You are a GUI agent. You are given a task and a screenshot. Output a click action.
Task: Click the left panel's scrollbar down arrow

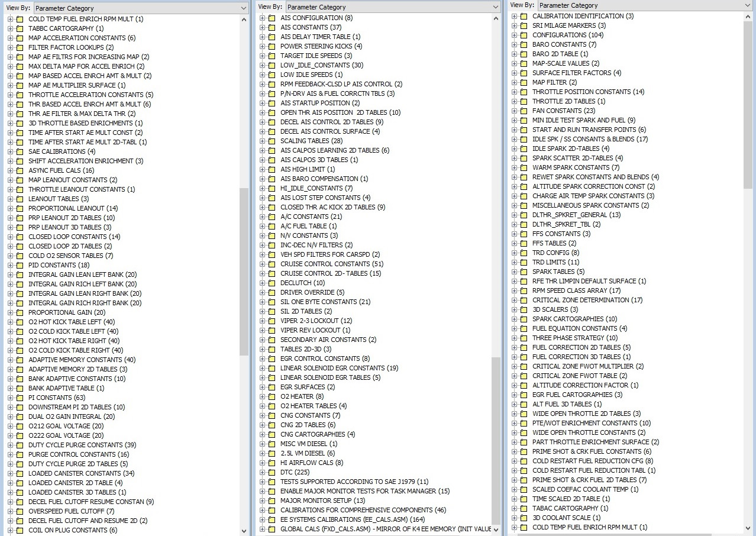(244, 531)
